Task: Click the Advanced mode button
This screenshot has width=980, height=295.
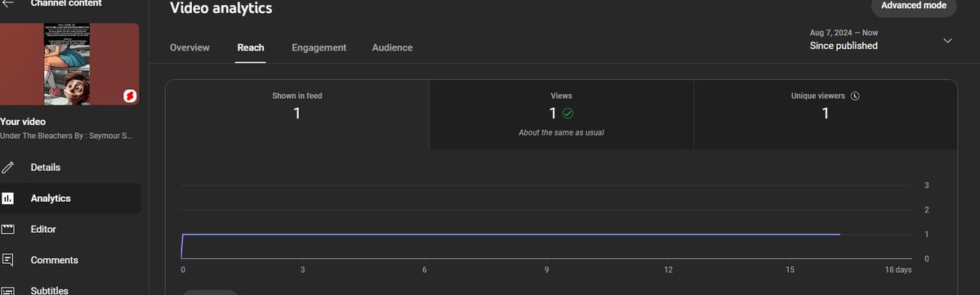Action: [913, 6]
